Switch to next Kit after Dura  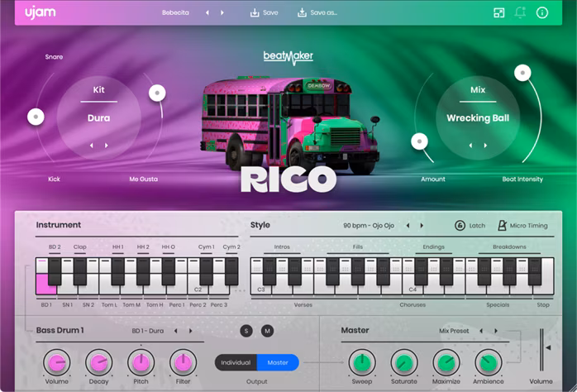pos(107,146)
